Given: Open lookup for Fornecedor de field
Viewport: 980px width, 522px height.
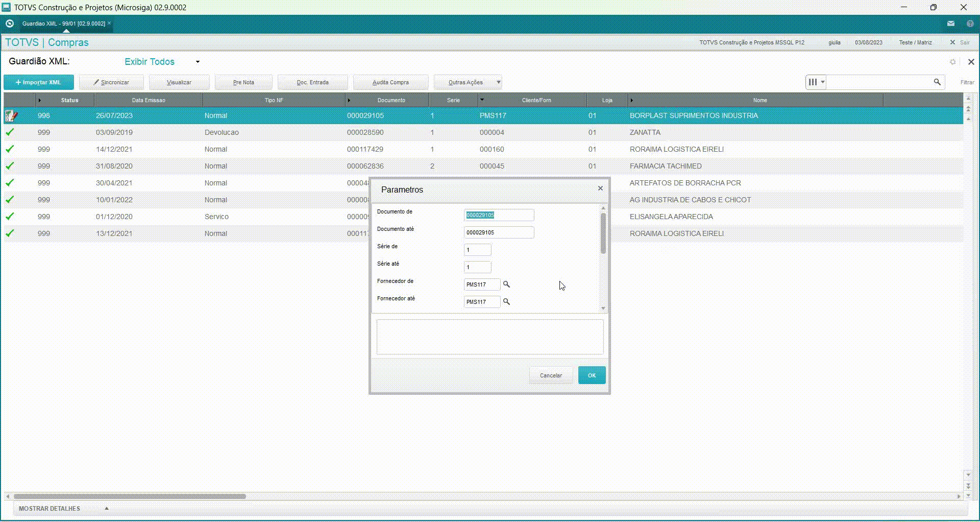Looking at the screenshot, I should click(x=506, y=284).
